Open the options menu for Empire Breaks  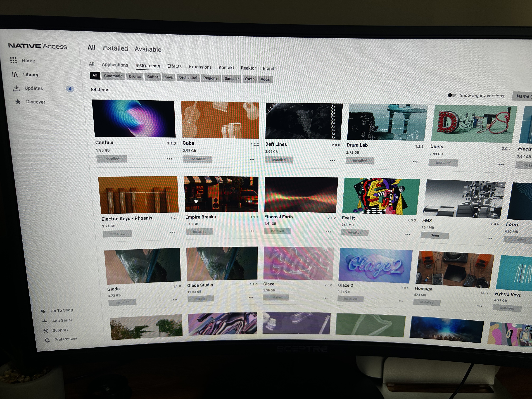[252, 231]
